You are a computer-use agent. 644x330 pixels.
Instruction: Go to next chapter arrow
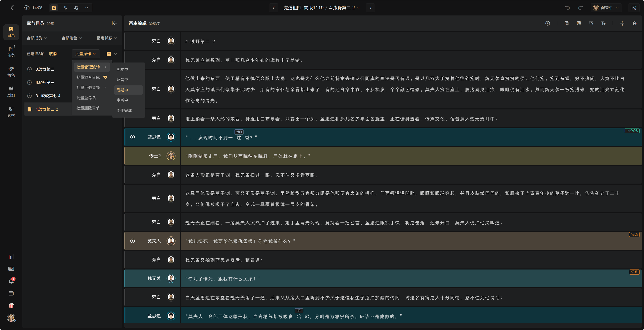point(370,8)
